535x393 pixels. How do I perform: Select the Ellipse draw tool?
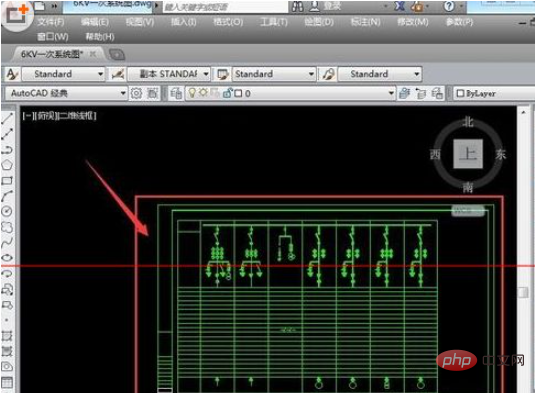[7, 258]
